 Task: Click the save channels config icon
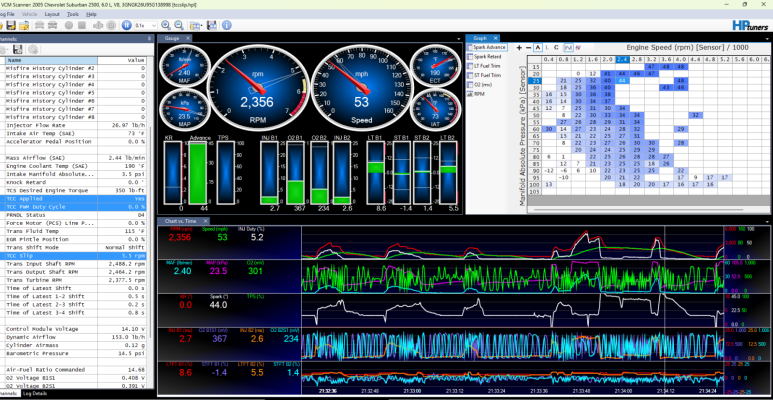[x=18, y=49]
